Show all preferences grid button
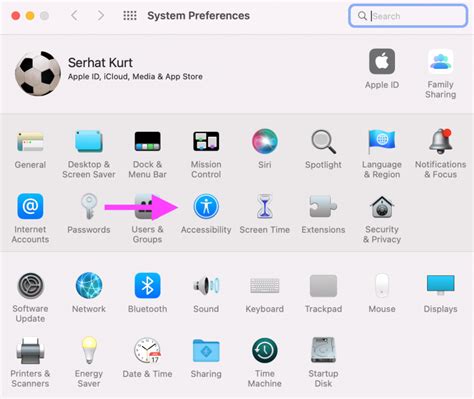474x399 pixels. [130, 15]
